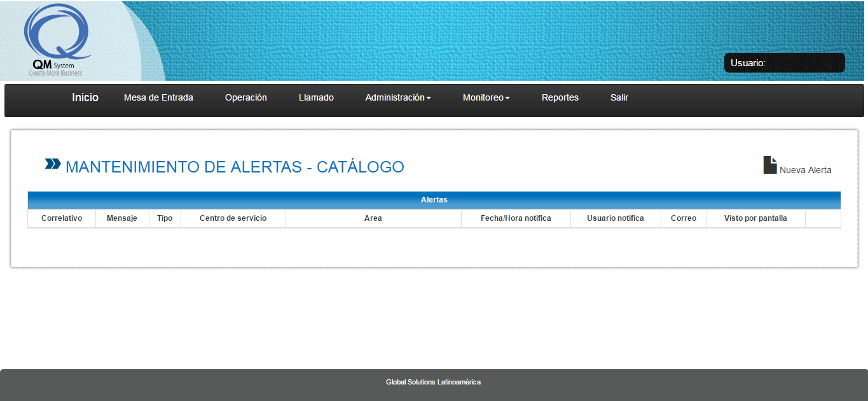Click the double-chevron icon beside the page title
The height and width of the screenshot is (401, 868).
click(x=53, y=164)
